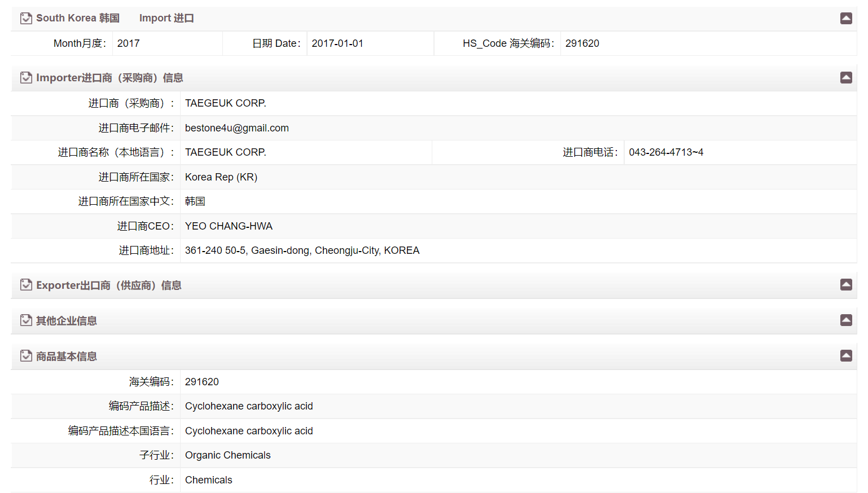Click the Importer进口商（采购商）信息 title
Screen dimensions: 868x493
point(109,78)
